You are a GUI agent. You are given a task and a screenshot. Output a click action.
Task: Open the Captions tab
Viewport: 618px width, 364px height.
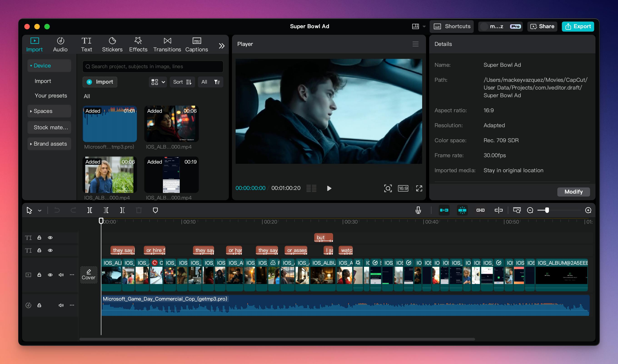tap(197, 45)
